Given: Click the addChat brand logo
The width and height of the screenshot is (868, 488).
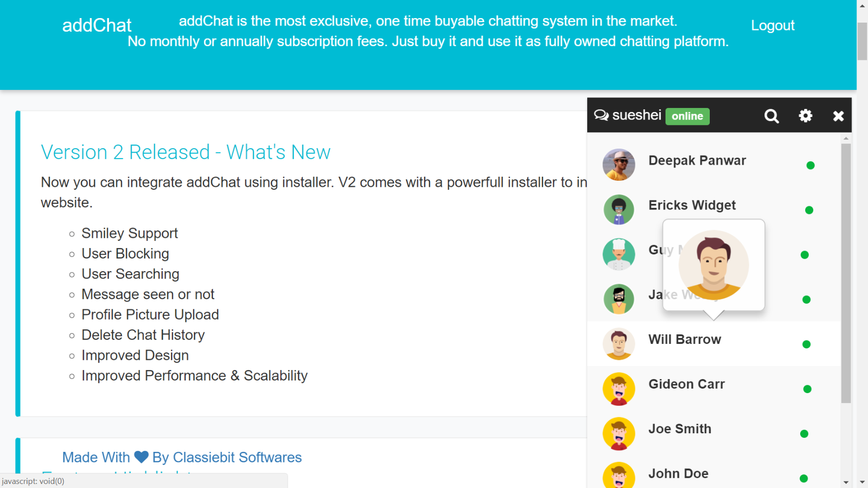Looking at the screenshot, I should pos(97,26).
